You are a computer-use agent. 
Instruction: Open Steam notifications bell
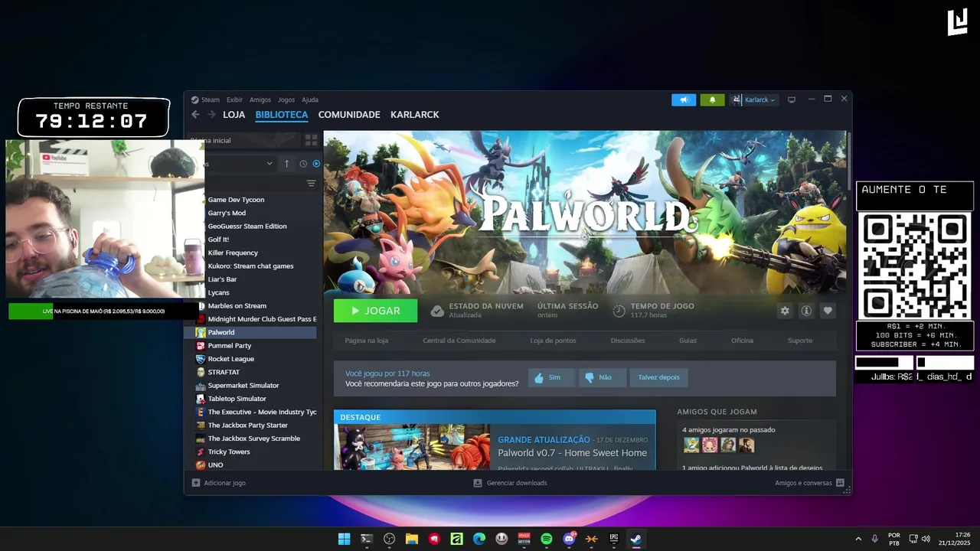[x=712, y=99]
